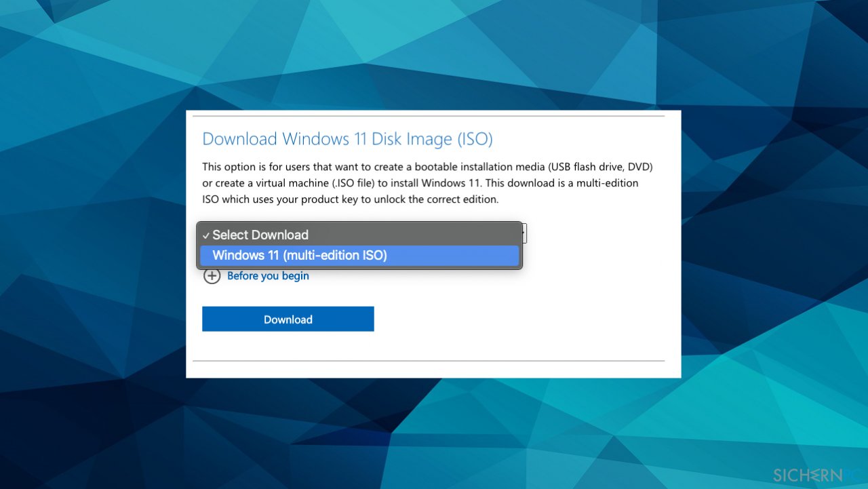Pick the checked Select Download entry
868x489 pixels.
[359, 235]
